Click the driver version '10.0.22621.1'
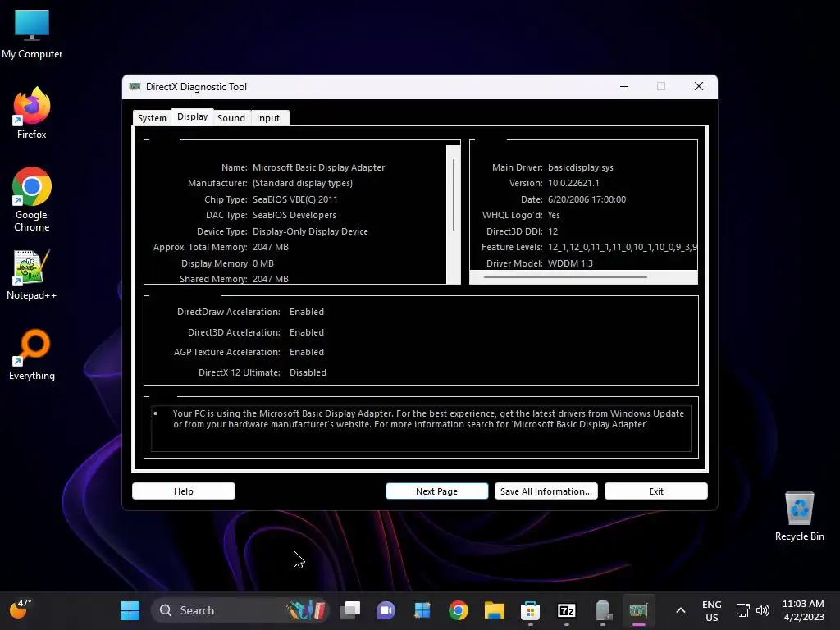Screen dimensions: 840x630 pos(573,183)
